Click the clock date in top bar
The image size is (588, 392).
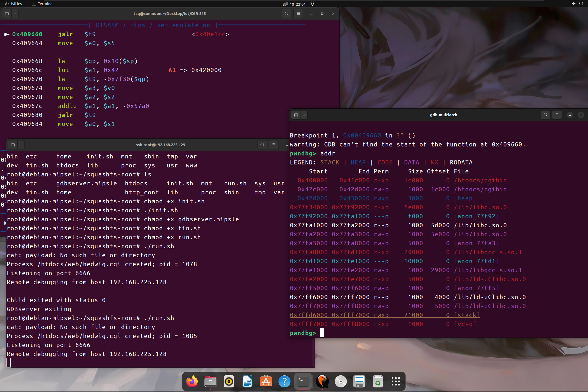coord(294,4)
